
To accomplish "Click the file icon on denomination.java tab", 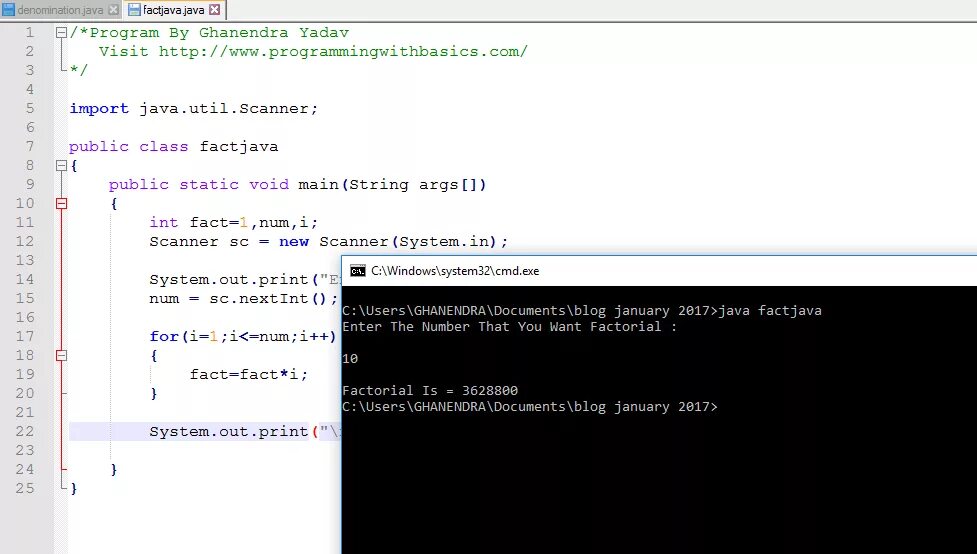I will [x=8, y=10].
